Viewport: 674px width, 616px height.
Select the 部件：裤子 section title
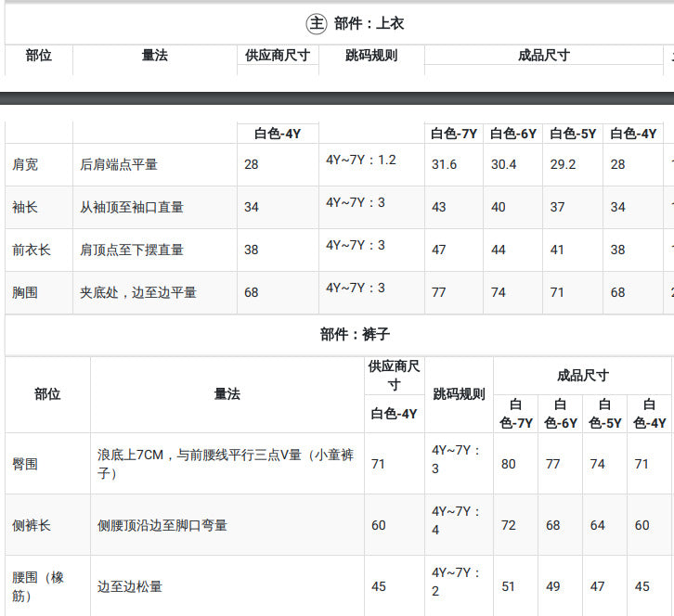tap(355, 334)
